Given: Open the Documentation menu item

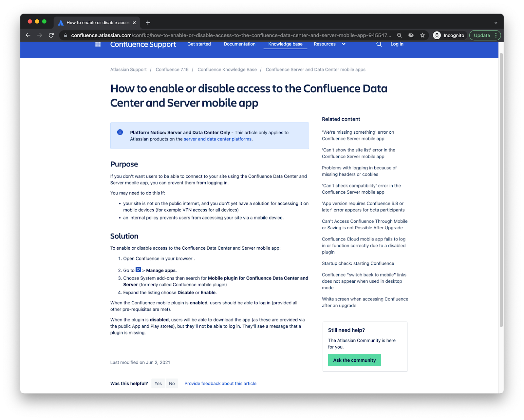Looking at the screenshot, I should 239,44.
